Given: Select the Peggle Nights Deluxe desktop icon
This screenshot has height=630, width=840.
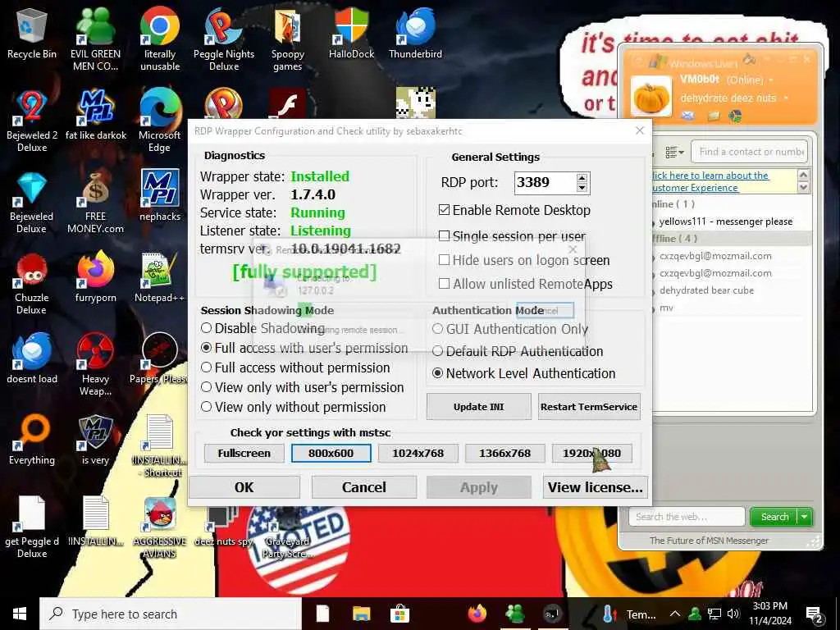Looking at the screenshot, I should [x=224, y=39].
